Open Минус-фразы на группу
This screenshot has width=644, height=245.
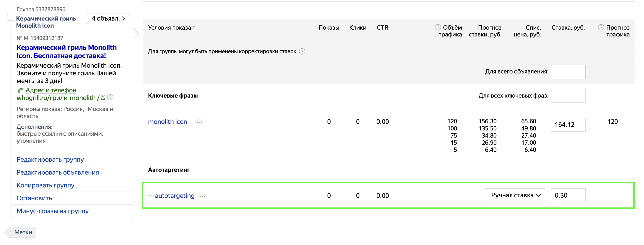tap(53, 211)
